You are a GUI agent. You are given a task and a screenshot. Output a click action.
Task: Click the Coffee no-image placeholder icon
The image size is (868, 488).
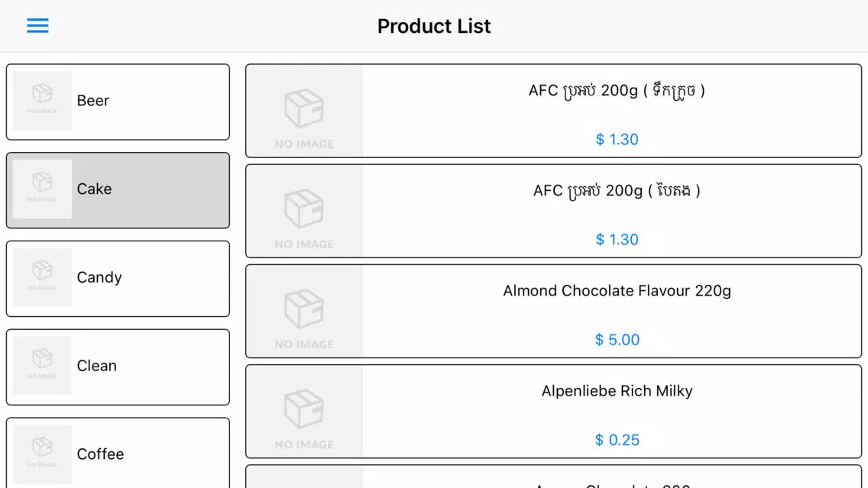pyautogui.click(x=43, y=454)
